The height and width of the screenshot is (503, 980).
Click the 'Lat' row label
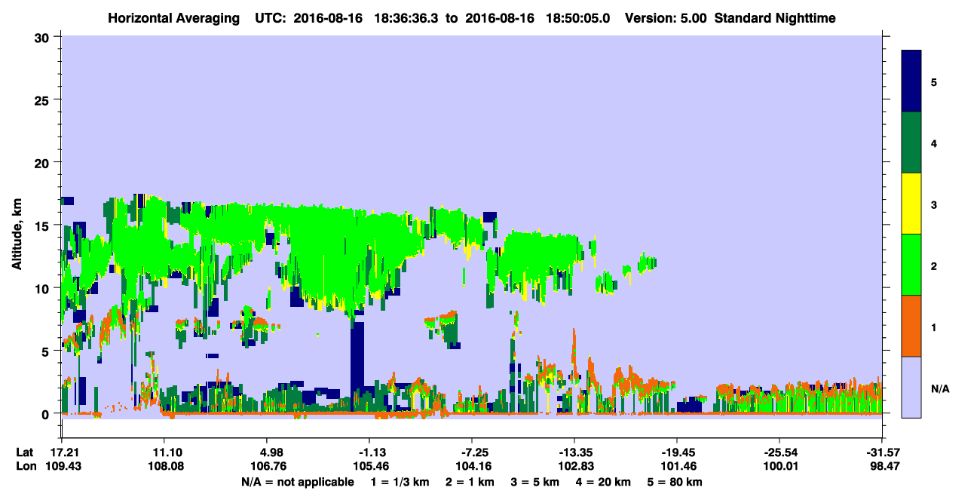pyautogui.click(x=24, y=452)
